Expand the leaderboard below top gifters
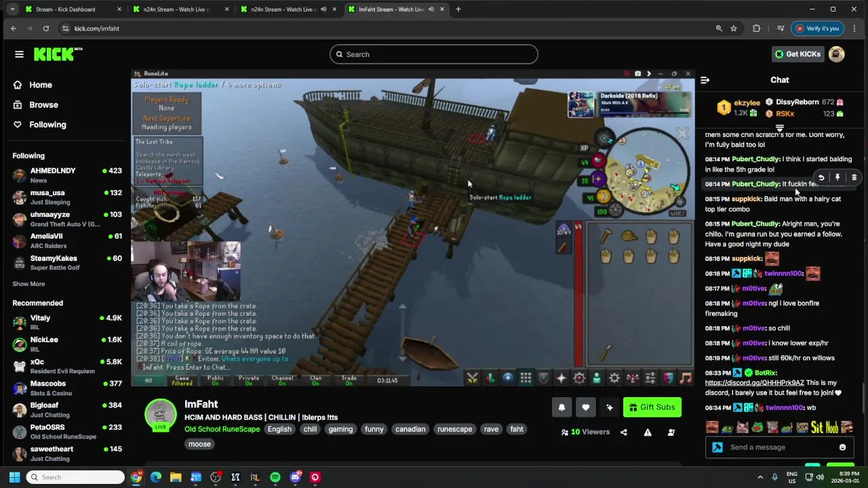This screenshot has width=868, height=488. 780,127
